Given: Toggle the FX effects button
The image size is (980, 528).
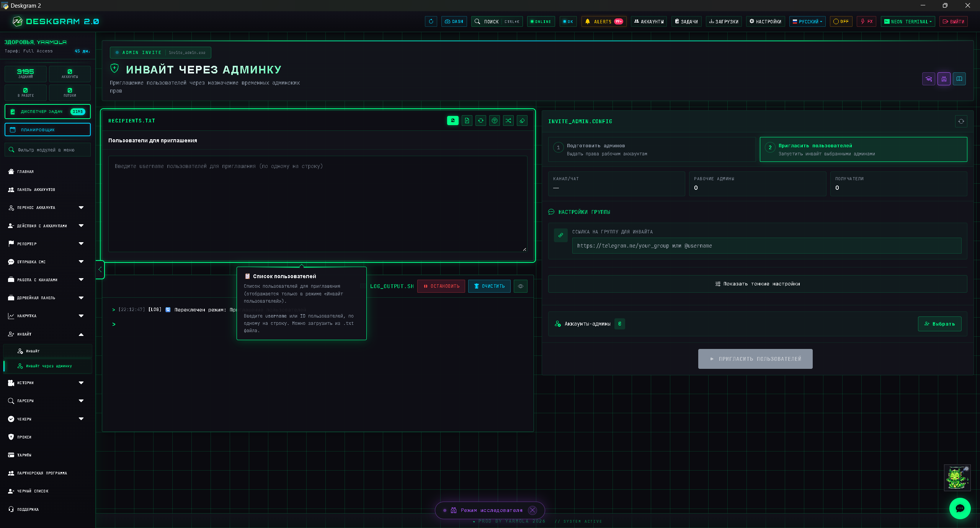Looking at the screenshot, I should point(866,21).
